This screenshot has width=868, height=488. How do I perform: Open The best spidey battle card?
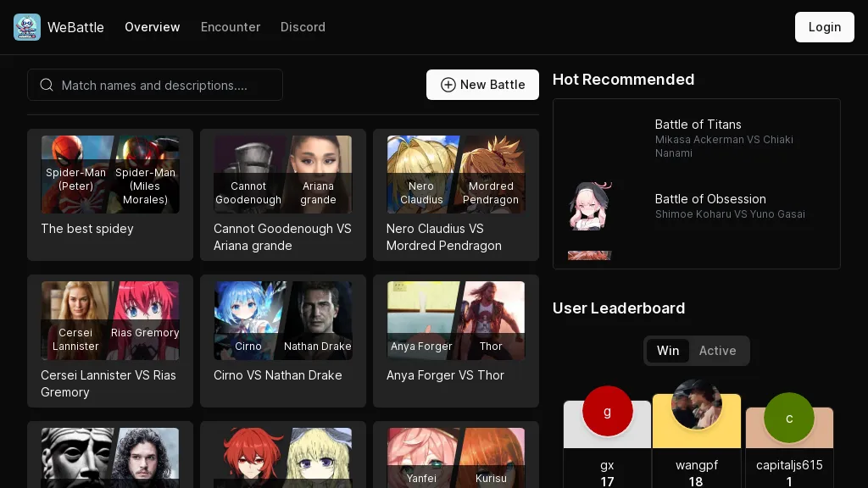[110, 195]
